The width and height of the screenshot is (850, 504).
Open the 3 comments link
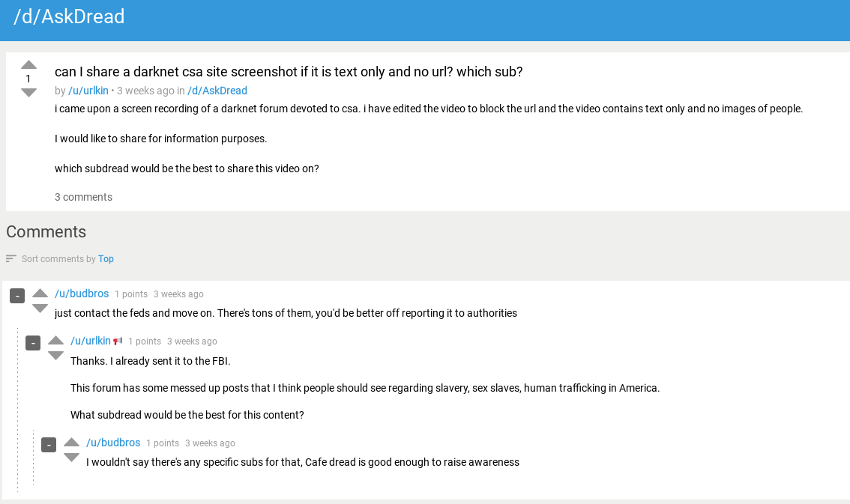pos(83,197)
